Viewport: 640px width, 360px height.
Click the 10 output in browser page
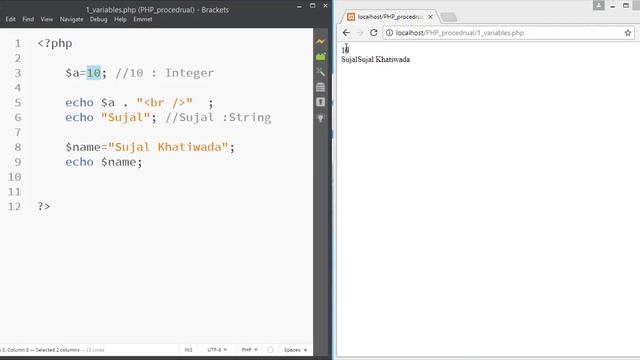pyautogui.click(x=345, y=50)
